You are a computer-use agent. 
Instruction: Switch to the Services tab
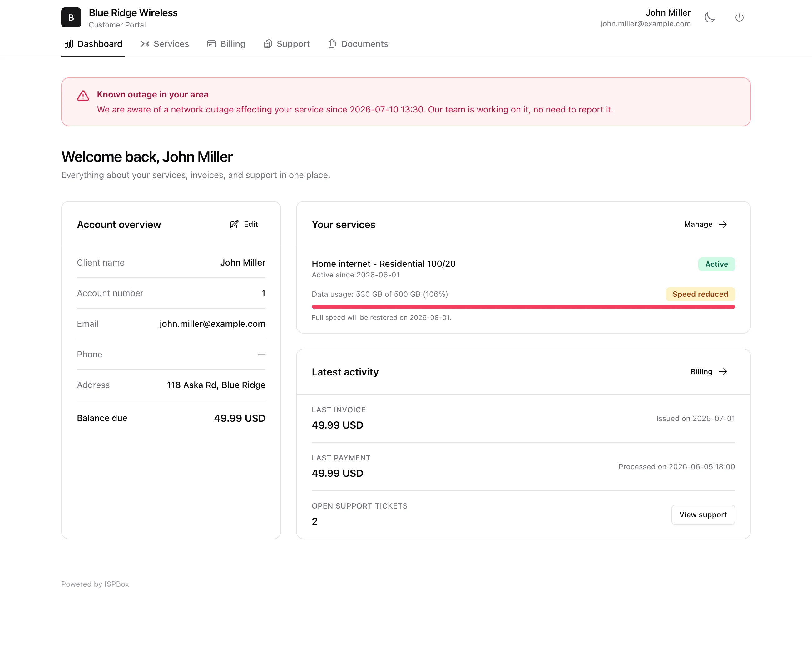pos(164,44)
